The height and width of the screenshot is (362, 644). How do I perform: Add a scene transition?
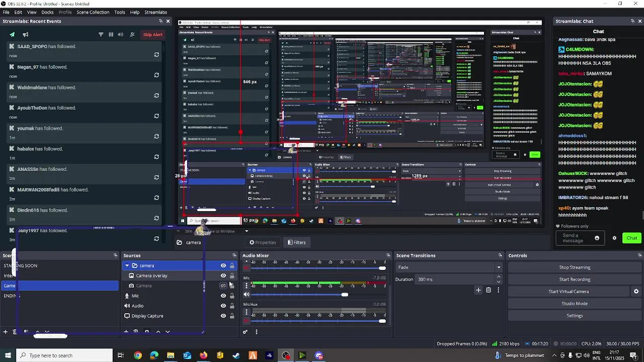pos(478,290)
